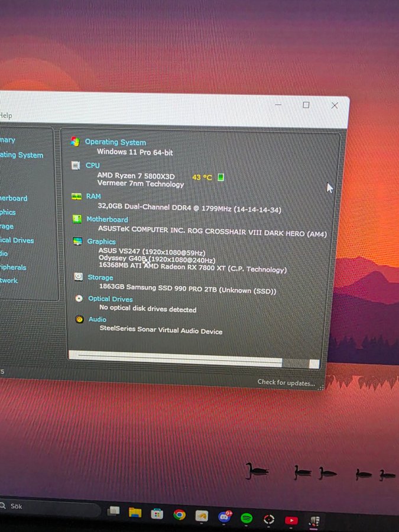Screen dimensions: 399x532
Task: Open the Help menu
Action: point(6,115)
